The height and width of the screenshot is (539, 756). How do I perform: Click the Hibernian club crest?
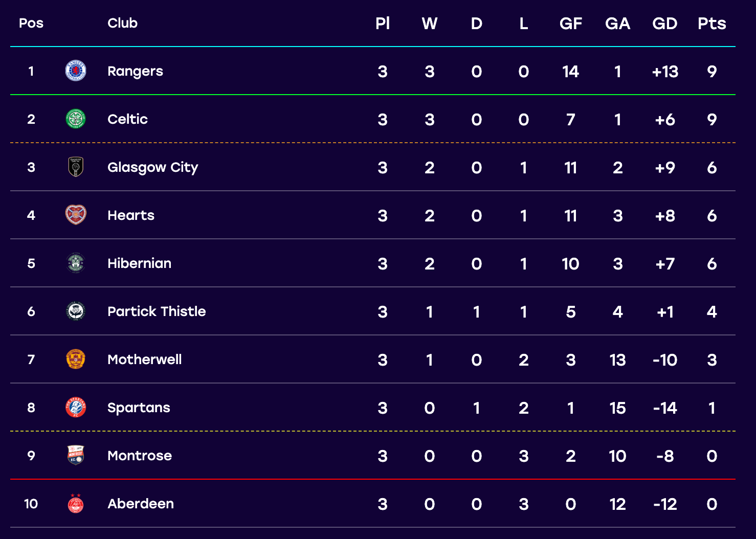point(76,263)
